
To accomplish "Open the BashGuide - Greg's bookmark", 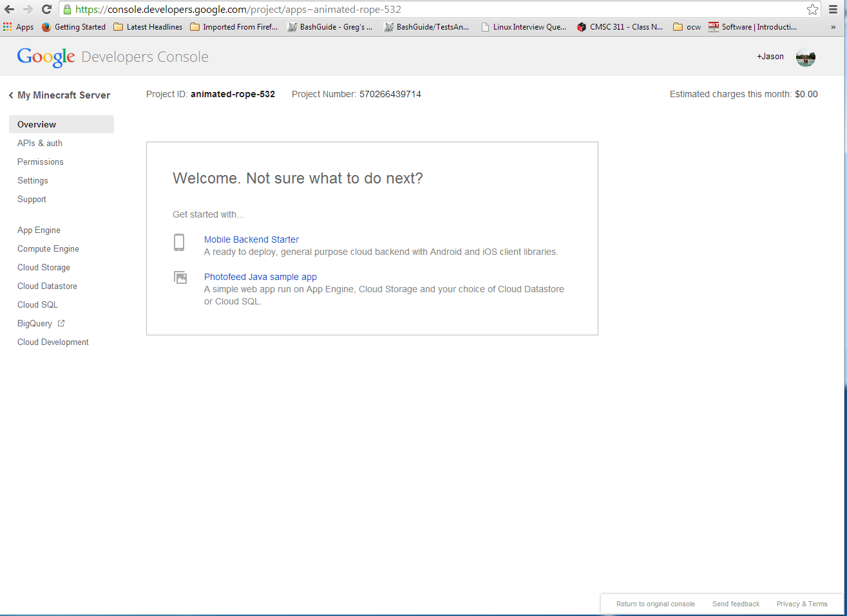I will 330,27.
